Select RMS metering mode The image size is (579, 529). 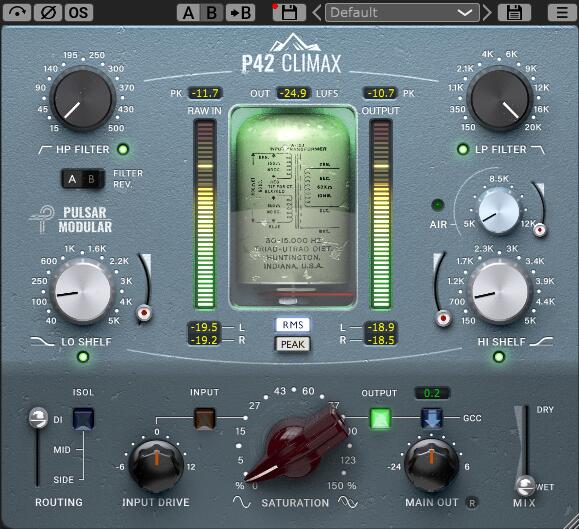click(293, 325)
